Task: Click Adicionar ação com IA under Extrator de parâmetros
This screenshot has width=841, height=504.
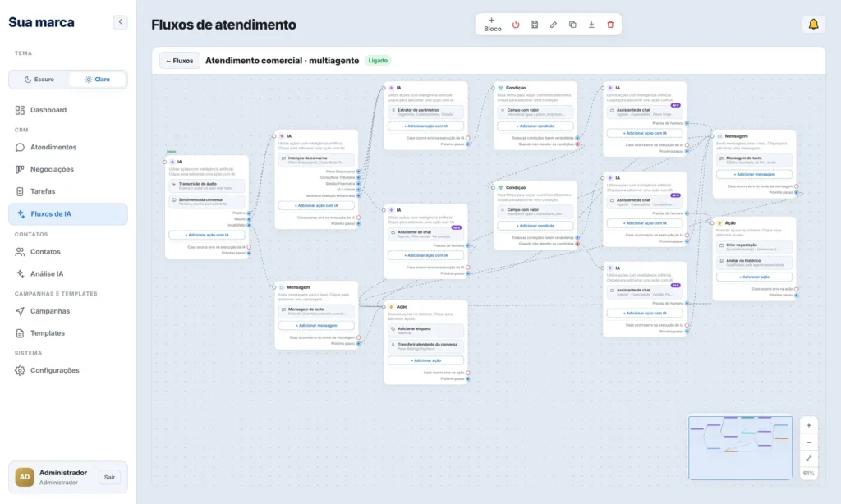Action: [426, 126]
